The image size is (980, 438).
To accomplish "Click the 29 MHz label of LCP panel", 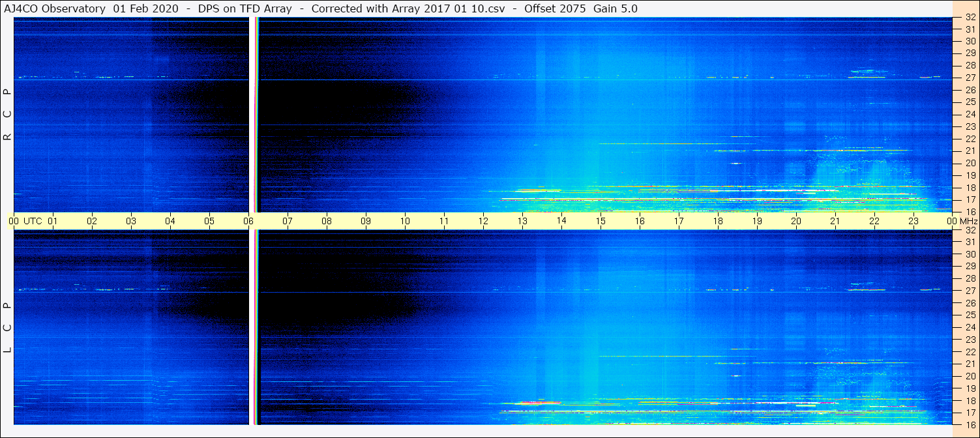I will (970, 267).
